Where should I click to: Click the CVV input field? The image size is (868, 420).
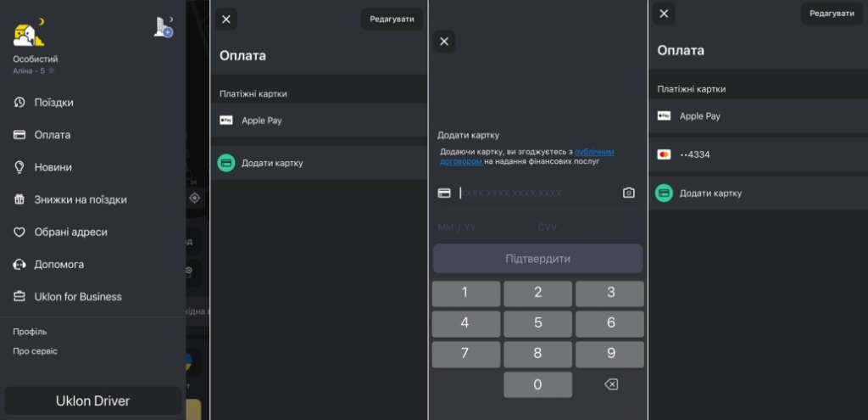[x=549, y=227]
